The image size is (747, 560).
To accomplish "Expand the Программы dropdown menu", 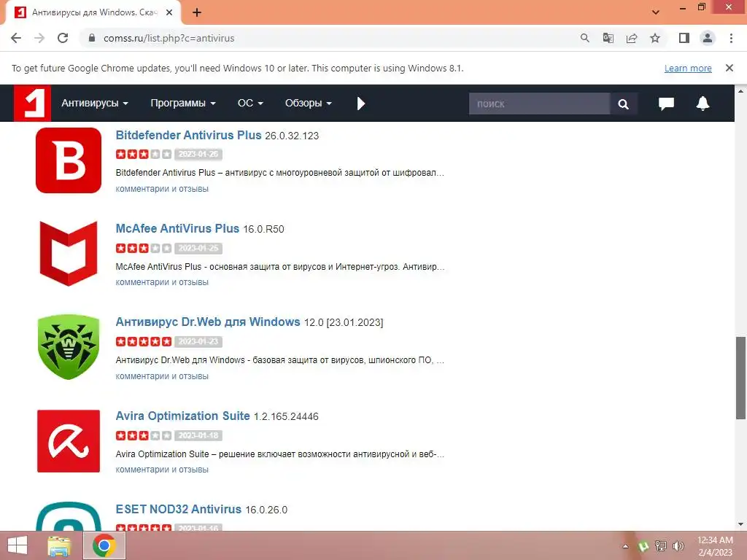I will [183, 104].
